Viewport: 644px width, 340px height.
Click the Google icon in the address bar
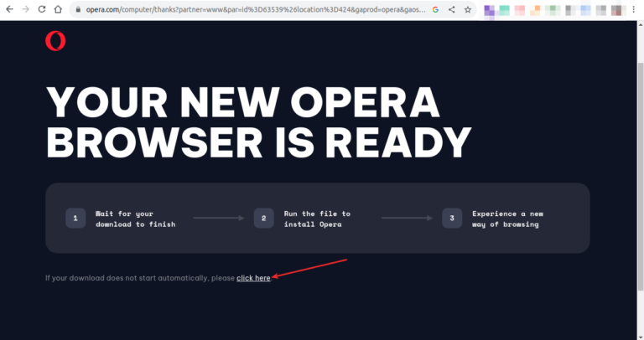[x=435, y=10]
